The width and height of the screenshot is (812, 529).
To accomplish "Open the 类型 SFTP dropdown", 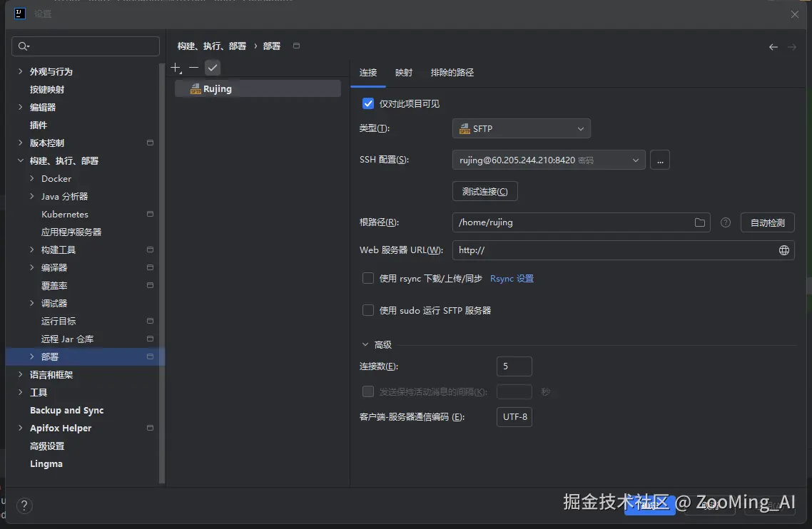I will point(522,129).
